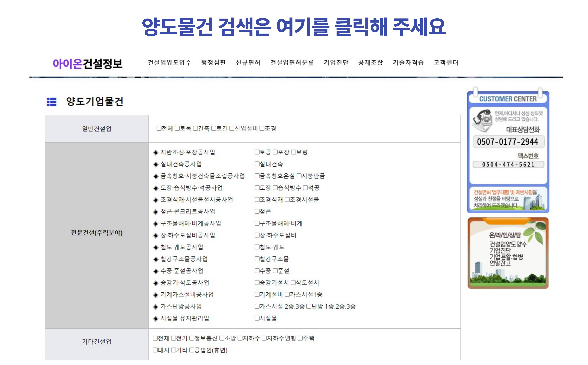Click the diamond bullet beside 지반조성·포장공사업
The width and height of the screenshot is (588, 365).
pos(156,153)
